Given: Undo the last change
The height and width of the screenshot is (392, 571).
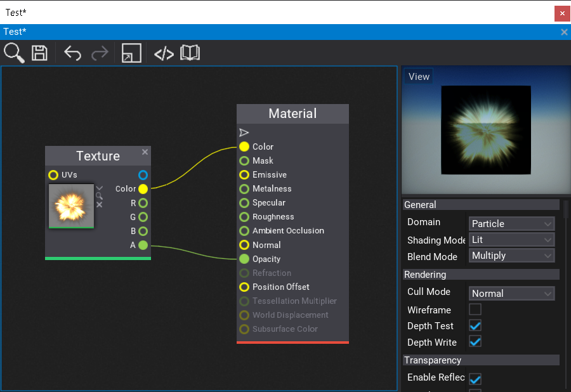Looking at the screenshot, I should pos(72,53).
